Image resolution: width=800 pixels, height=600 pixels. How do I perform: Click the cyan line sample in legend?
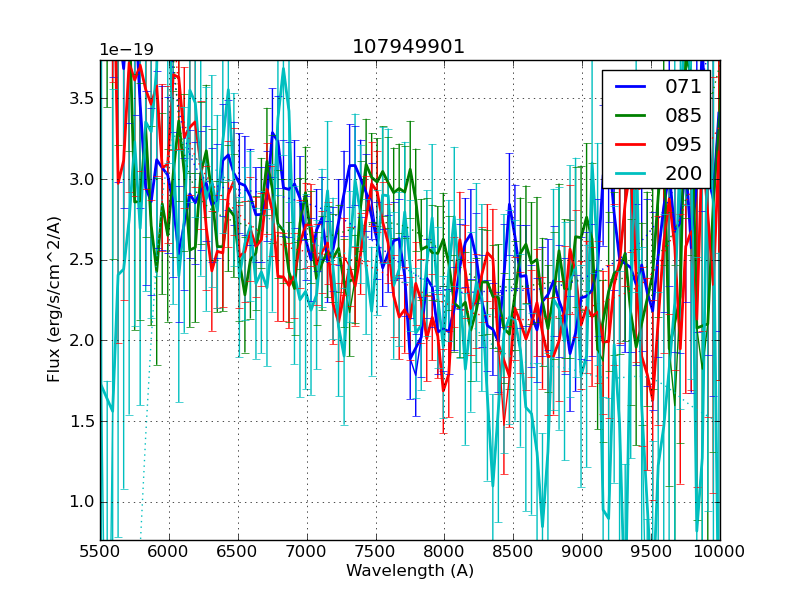tap(630, 173)
